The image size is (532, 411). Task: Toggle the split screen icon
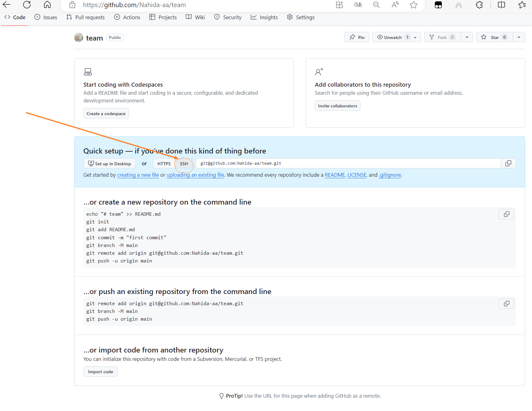[x=501, y=5]
